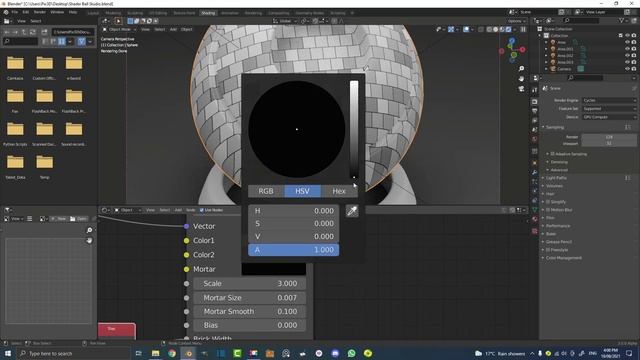Click the Bias value field
This screenshot has width=640, height=360.
249,325
